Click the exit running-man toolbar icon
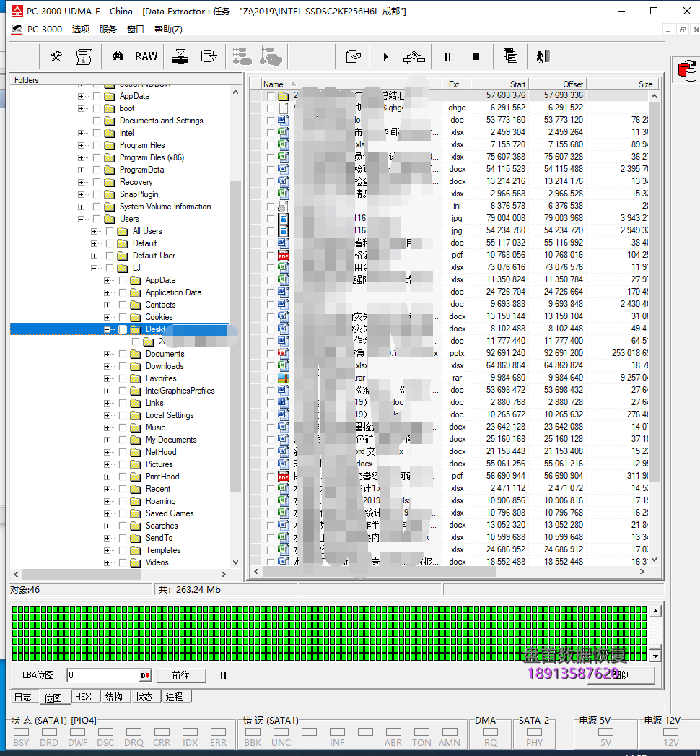Viewport: 700px width, 756px height. [543, 56]
